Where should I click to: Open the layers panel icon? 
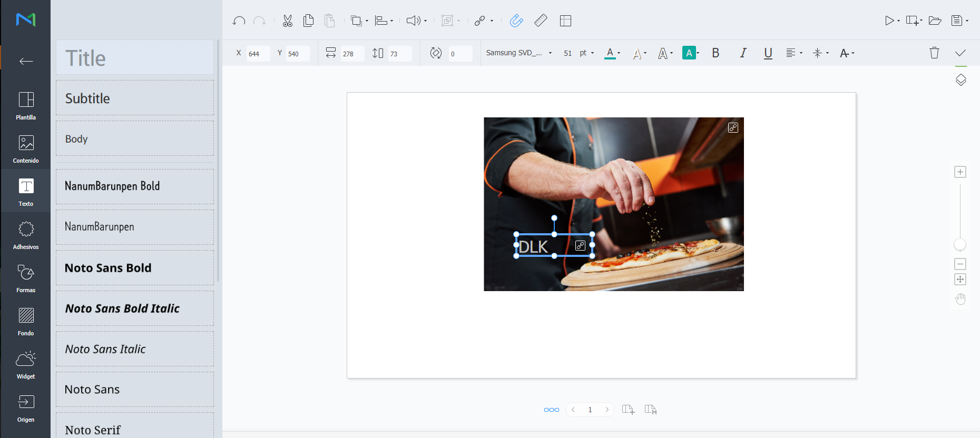[961, 80]
